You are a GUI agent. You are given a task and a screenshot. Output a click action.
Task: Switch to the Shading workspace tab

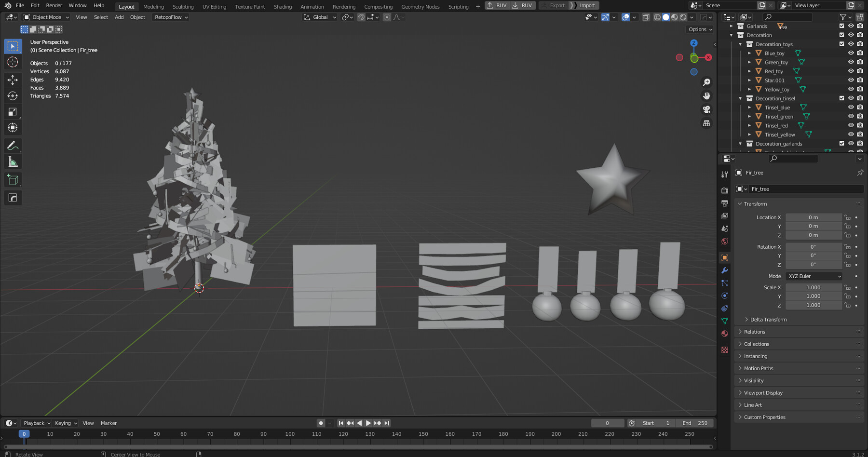click(x=283, y=6)
